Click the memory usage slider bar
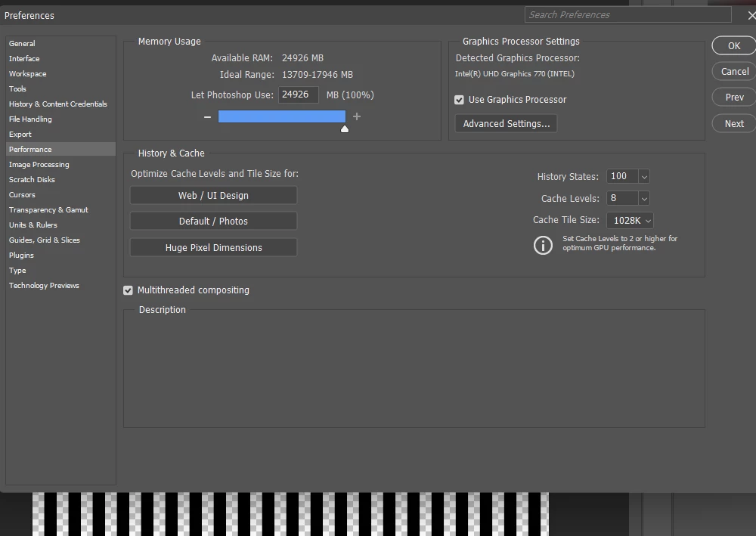The height and width of the screenshot is (536, 756). pos(281,116)
